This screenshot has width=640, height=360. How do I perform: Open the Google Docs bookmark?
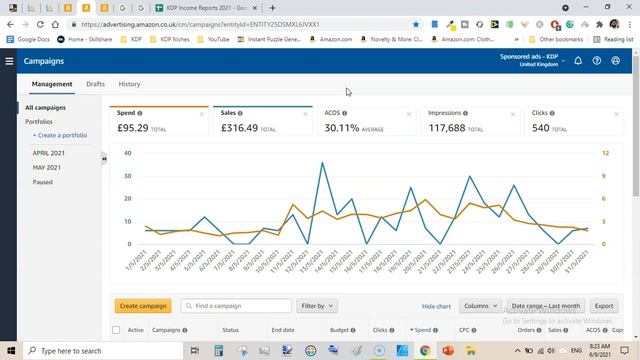29,39
